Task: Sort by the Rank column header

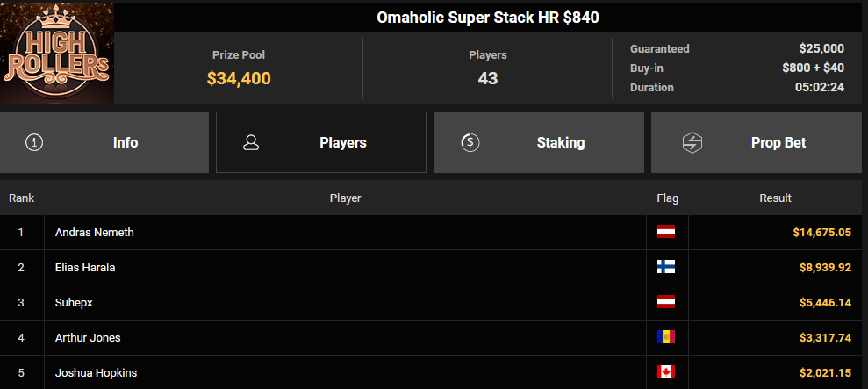Action: (x=21, y=198)
